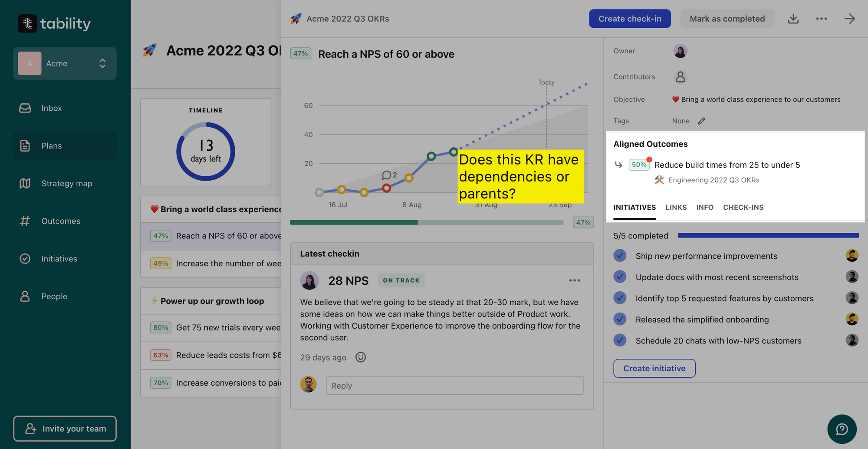Uncheck Ship new performance improvements
Image resolution: width=868 pixels, height=449 pixels.
[x=620, y=256]
